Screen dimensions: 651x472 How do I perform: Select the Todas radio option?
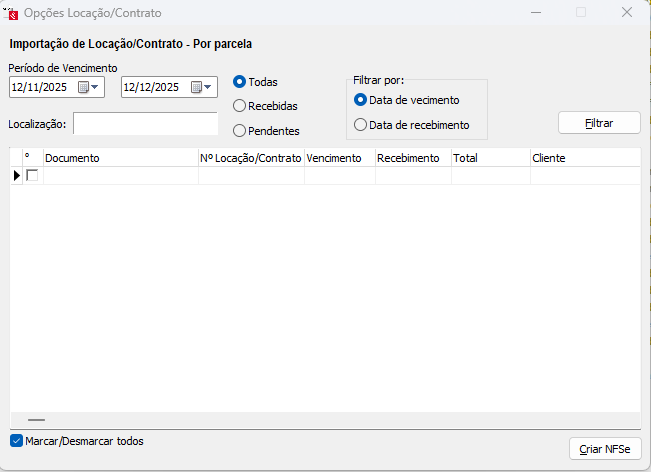pyautogui.click(x=239, y=82)
